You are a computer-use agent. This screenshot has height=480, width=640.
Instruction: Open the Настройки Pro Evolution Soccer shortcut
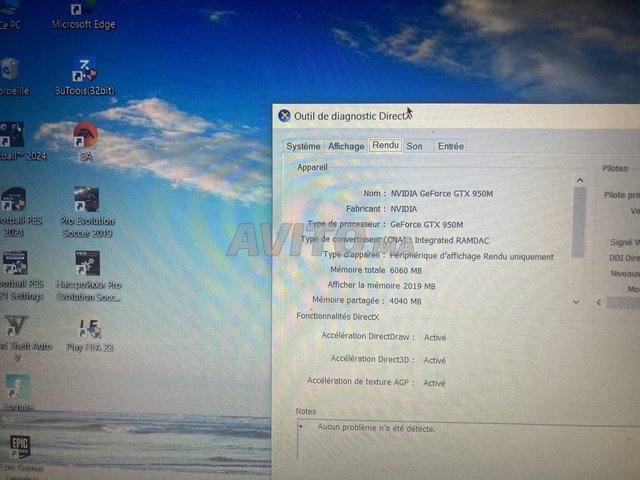88,264
